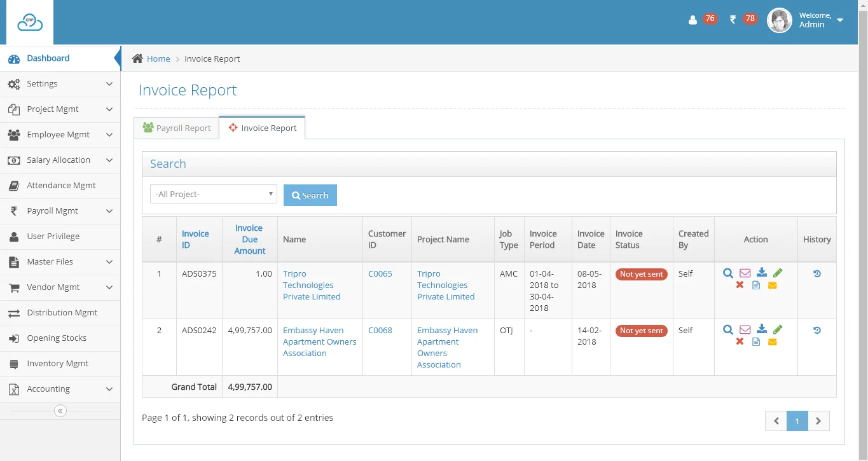
Task: Click Grand Total amount 4,99,757.00
Action: click(x=250, y=387)
